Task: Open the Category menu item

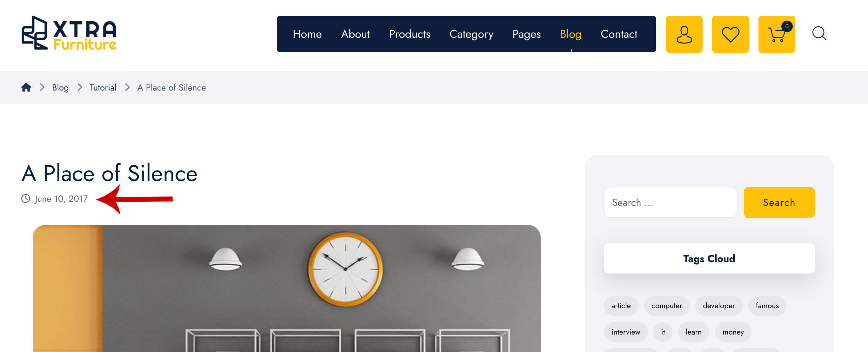Action: click(471, 34)
